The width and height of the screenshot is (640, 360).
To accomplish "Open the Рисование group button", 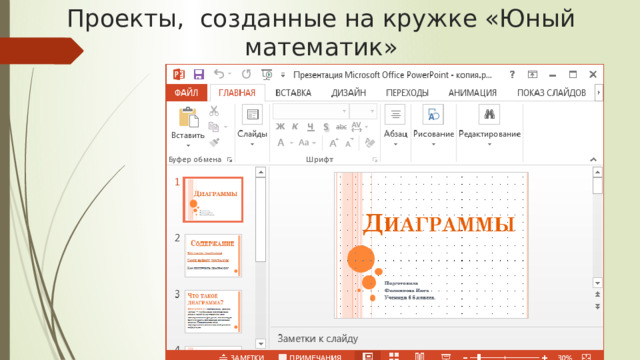I will 433,125.
